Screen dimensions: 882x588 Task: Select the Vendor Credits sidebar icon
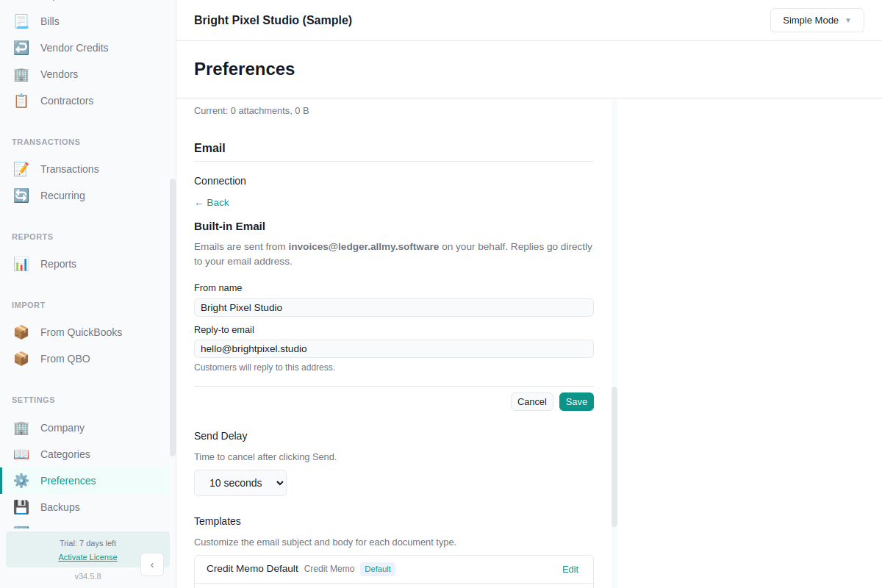21,47
